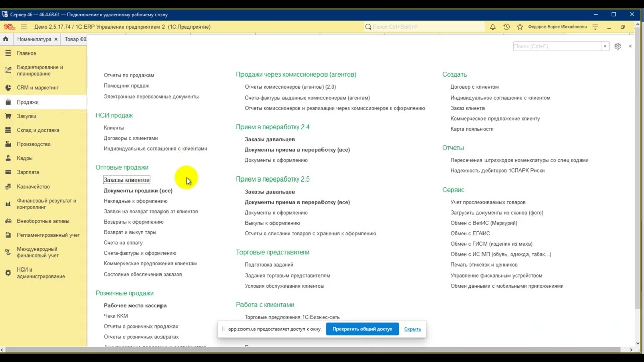Image resolution: width=644 pixels, height=362 pixels.
Task: Open settings gear of the section panel
Action: tap(617, 46)
